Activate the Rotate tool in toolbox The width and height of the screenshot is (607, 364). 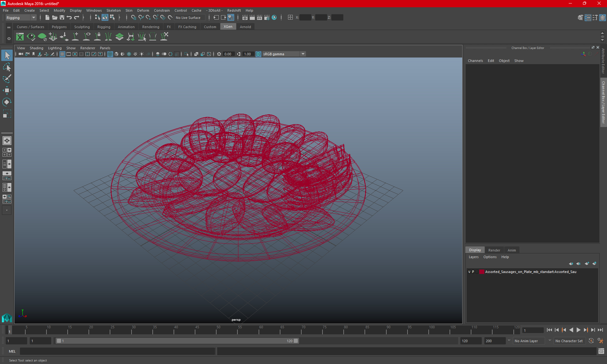(x=7, y=102)
